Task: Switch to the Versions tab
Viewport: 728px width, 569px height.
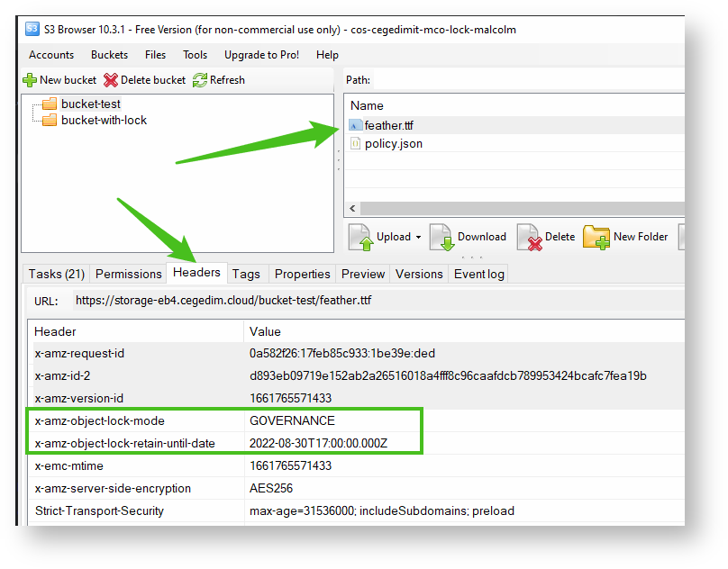Action: click(419, 274)
